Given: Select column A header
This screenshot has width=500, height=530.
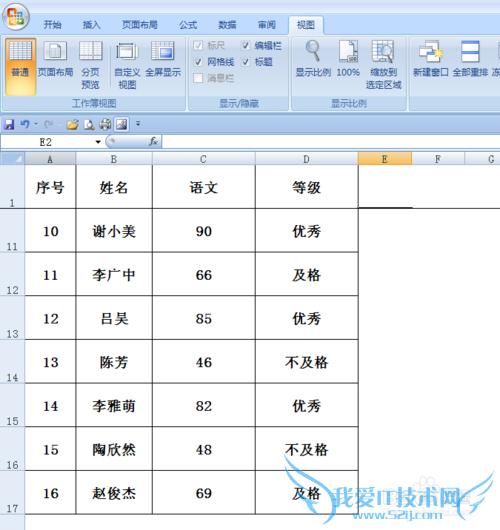Looking at the screenshot, I should pos(50,159).
